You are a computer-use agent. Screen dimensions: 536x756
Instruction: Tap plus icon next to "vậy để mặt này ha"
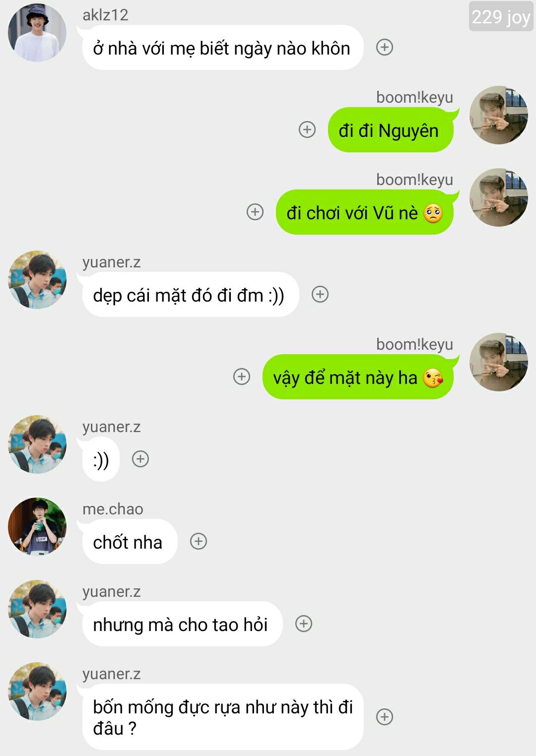(x=242, y=377)
